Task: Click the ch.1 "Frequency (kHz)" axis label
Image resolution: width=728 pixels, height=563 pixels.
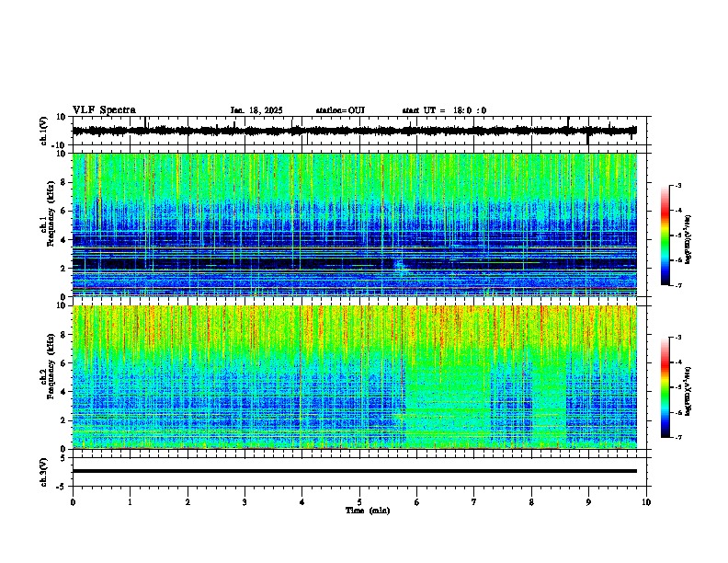Action: [x=51, y=213]
